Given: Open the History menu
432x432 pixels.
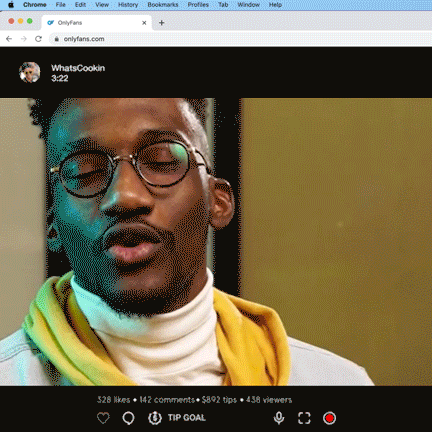Looking at the screenshot, I should 128,5.
